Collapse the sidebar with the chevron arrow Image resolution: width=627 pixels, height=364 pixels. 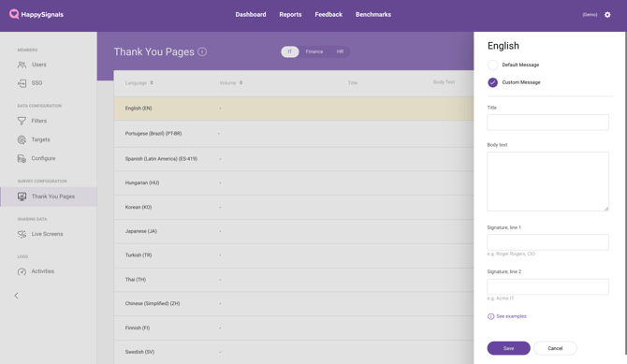[x=17, y=296]
